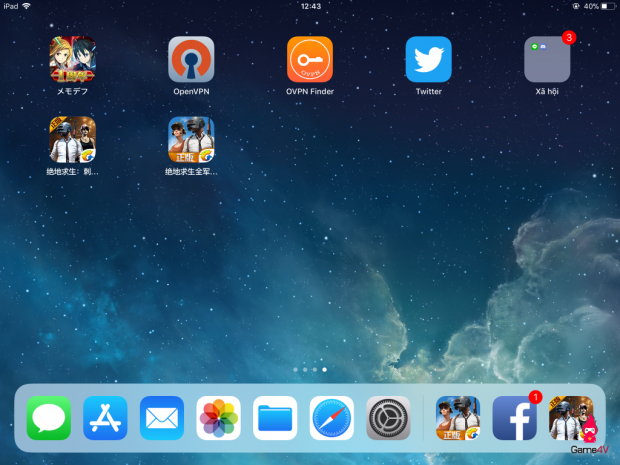Screen dimensions: 620x465
Task: Open Messages from the dock
Action: 49,418
